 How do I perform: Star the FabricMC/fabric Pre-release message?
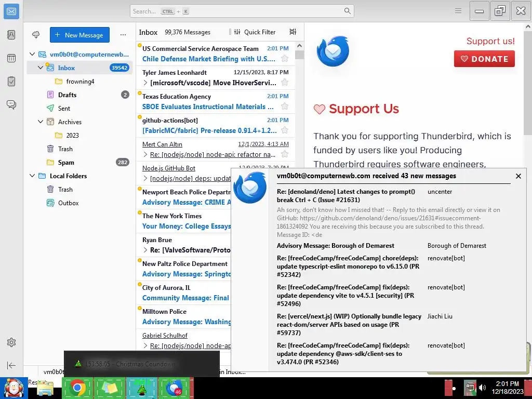click(285, 130)
